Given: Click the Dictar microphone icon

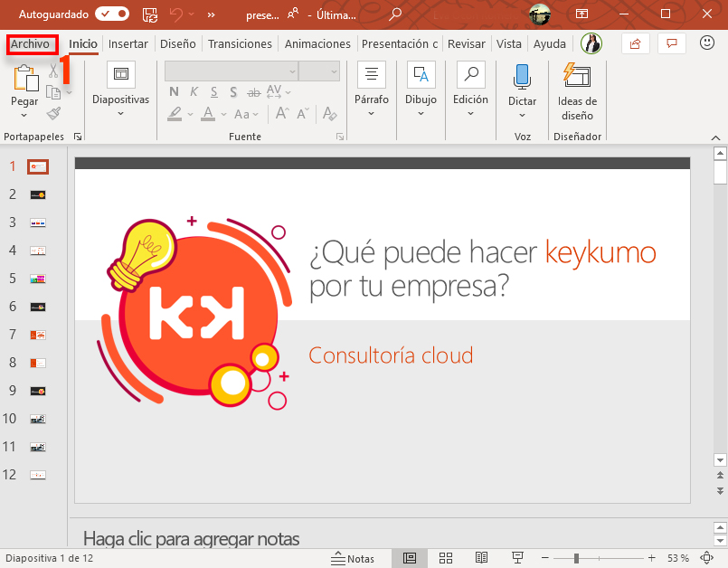Looking at the screenshot, I should [522, 77].
